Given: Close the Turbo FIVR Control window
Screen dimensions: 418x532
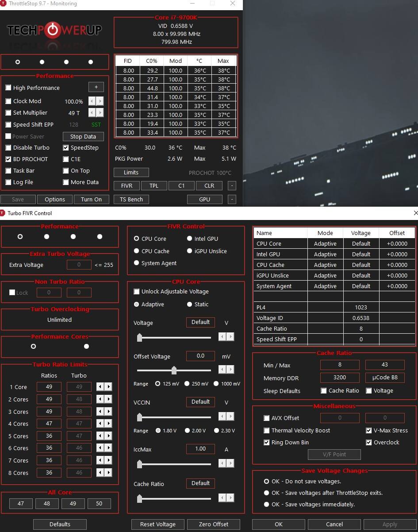Looking at the screenshot, I should [x=415, y=213].
